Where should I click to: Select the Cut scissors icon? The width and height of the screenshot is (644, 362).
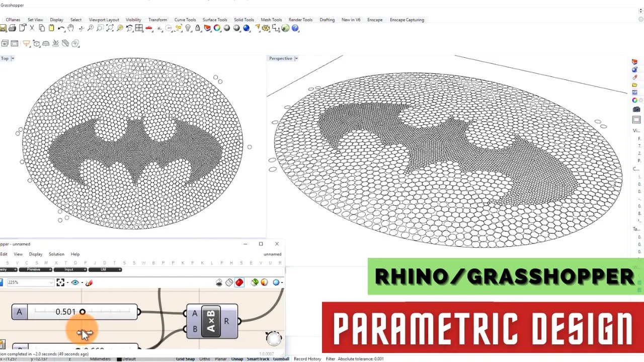32,28
